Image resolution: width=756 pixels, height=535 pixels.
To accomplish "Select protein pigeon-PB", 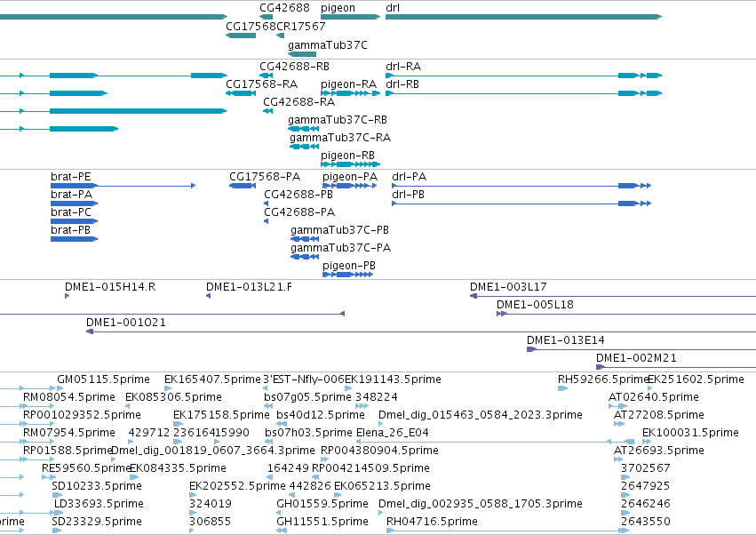I will tap(348, 266).
